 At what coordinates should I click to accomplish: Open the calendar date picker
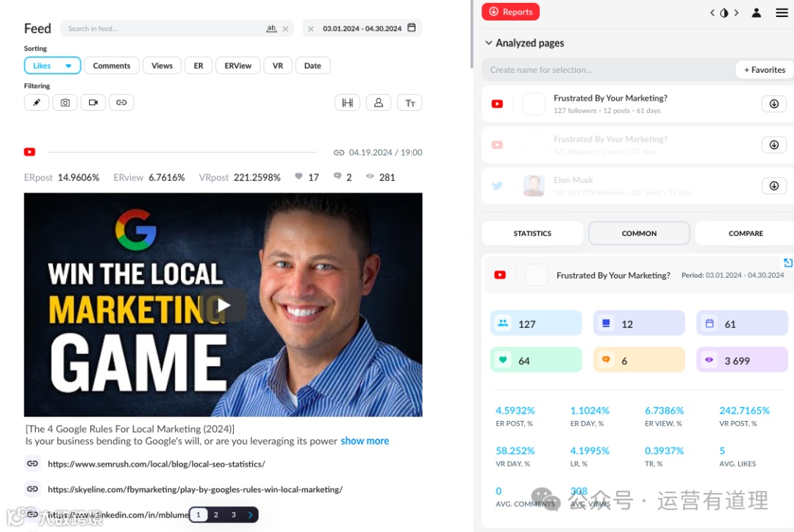click(x=412, y=28)
